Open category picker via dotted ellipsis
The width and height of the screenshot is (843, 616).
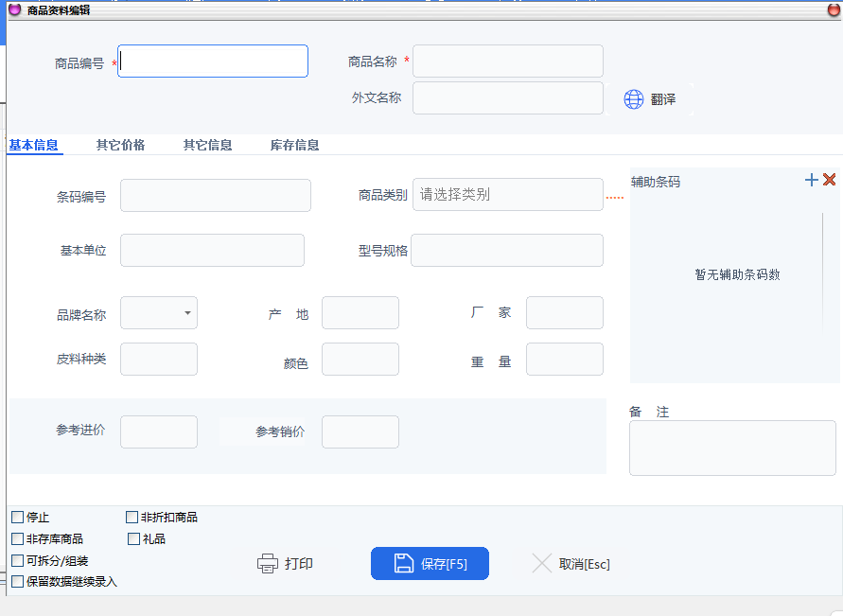pyautogui.click(x=615, y=197)
